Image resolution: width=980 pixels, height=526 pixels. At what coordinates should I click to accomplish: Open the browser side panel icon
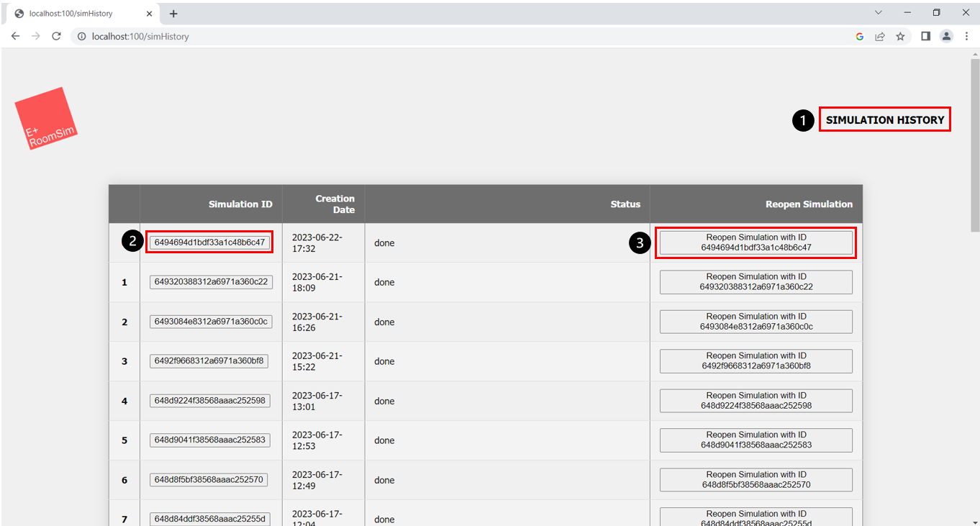(x=925, y=36)
